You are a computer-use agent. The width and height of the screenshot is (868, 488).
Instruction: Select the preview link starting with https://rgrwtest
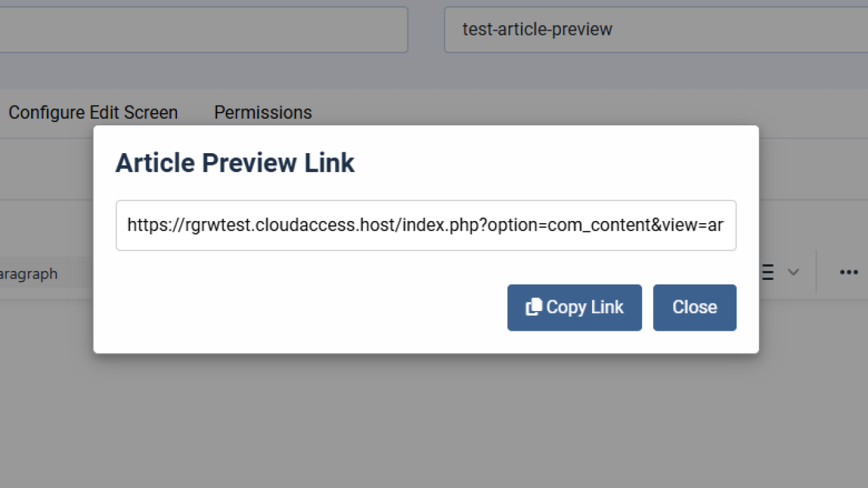click(x=426, y=225)
